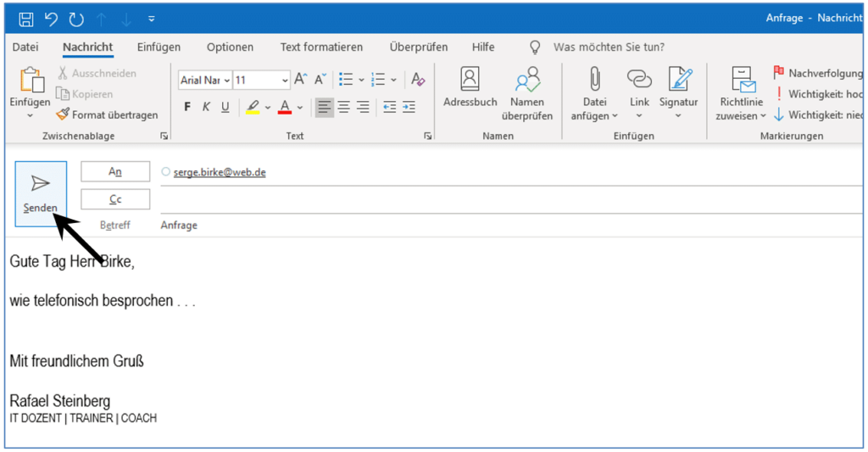Align text left
The width and height of the screenshot is (868, 452).
pos(325,107)
